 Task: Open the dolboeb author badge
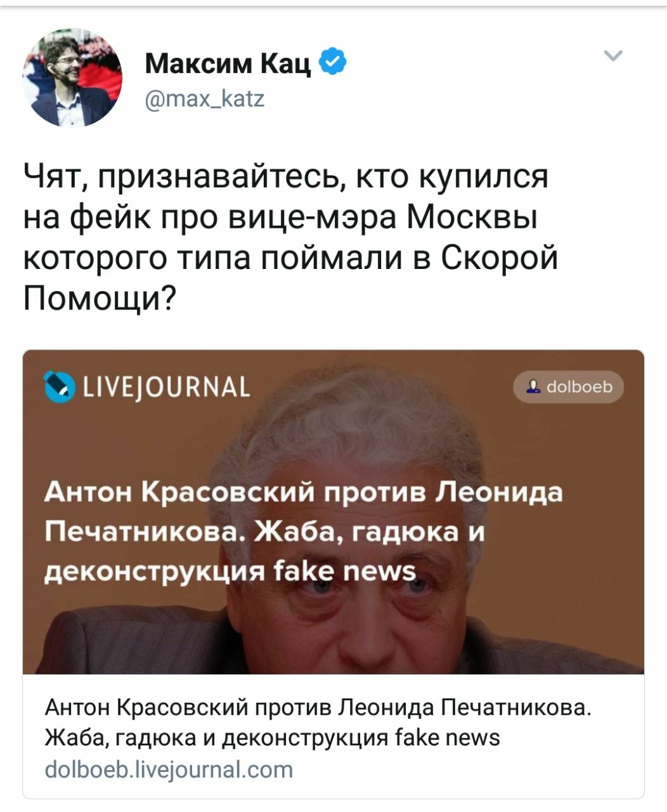[x=568, y=386]
